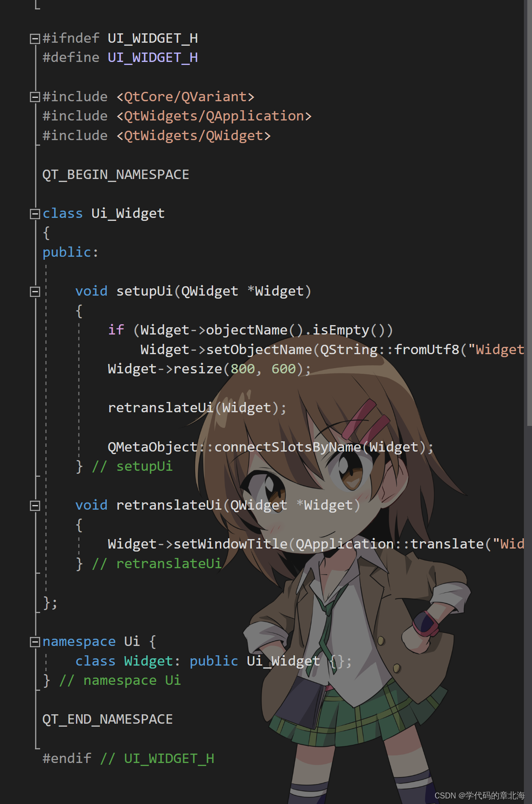Viewport: 532px width, 804px height.
Task: Click "<QtWidgets/QWidget>" include path
Action: pos(194,136)
